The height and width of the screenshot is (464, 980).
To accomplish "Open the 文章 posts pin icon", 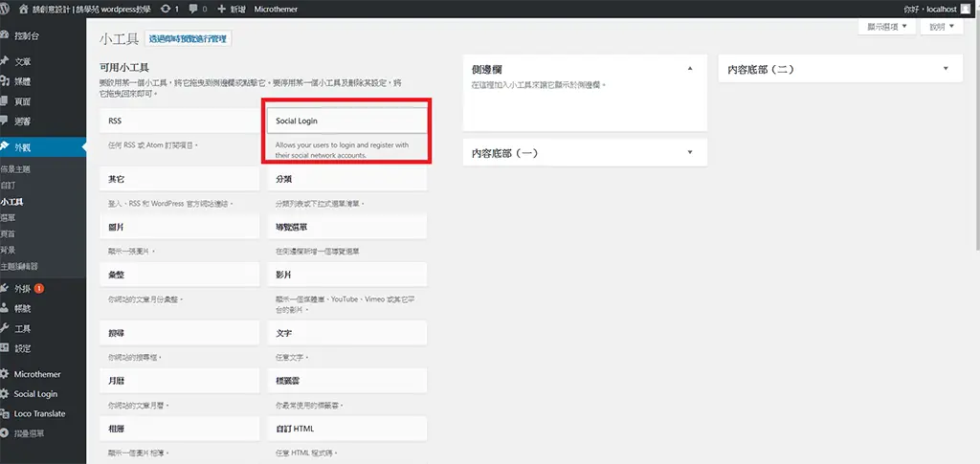I will point(5,61).
